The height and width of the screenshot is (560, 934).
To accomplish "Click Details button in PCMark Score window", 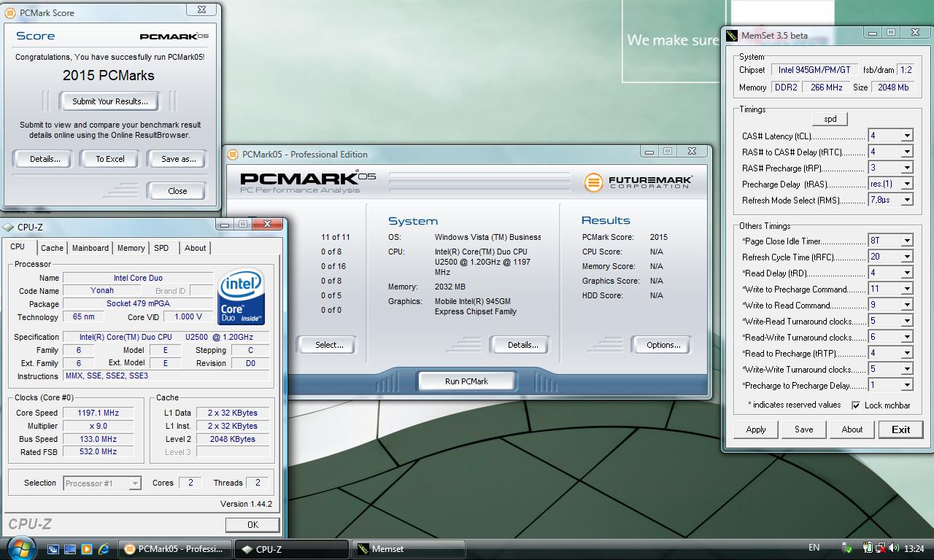I will click(x=45, y=159).
